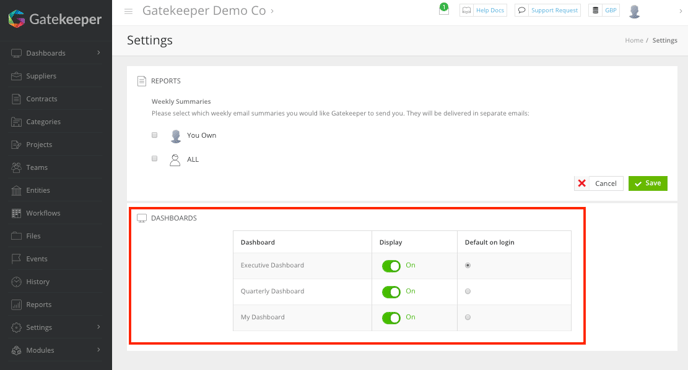Click the Home breadcrumb link
This screenshot has height=370, width=688.
pos(634,40)
